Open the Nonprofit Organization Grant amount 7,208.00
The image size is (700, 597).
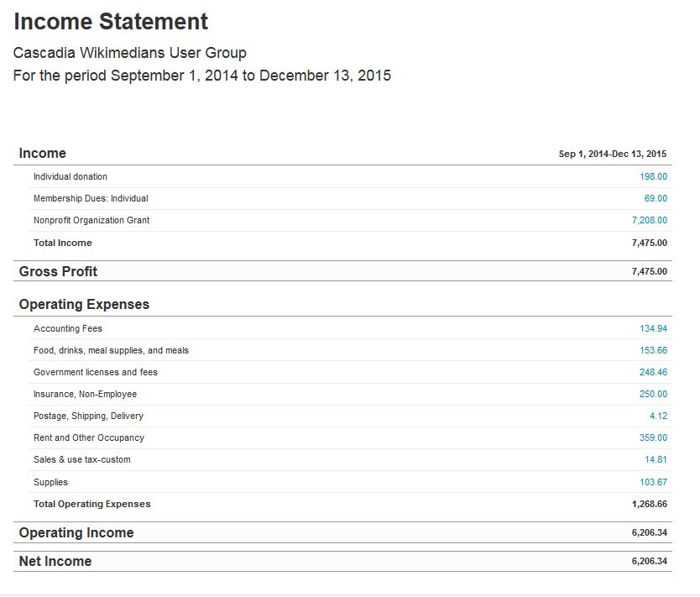pyautogui.click(x=649, y=220)
